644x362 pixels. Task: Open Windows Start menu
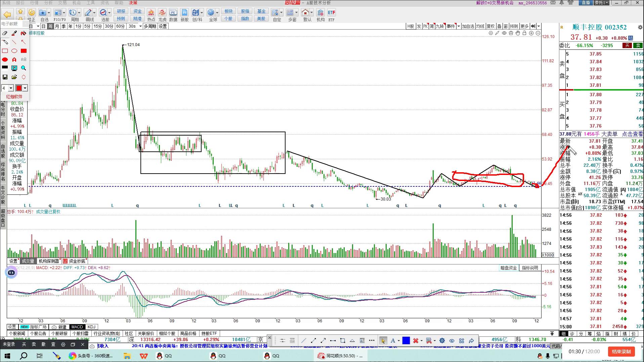tap(7, 356)
